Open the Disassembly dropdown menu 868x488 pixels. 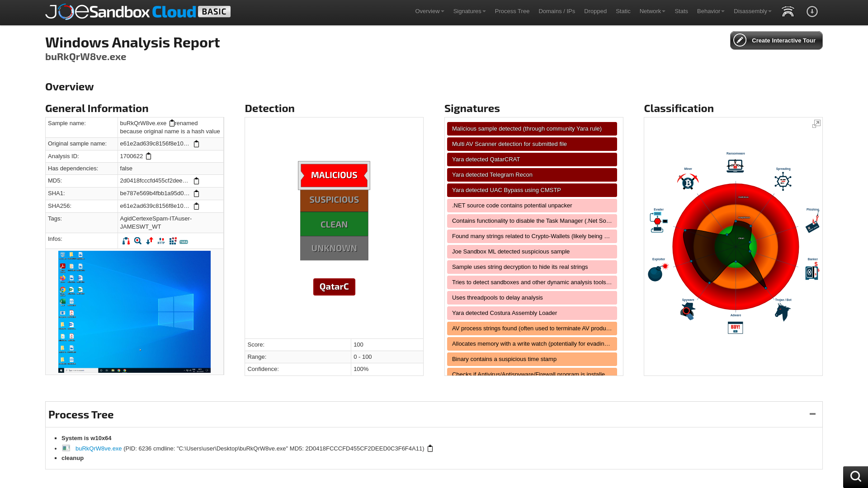[752, 11]
